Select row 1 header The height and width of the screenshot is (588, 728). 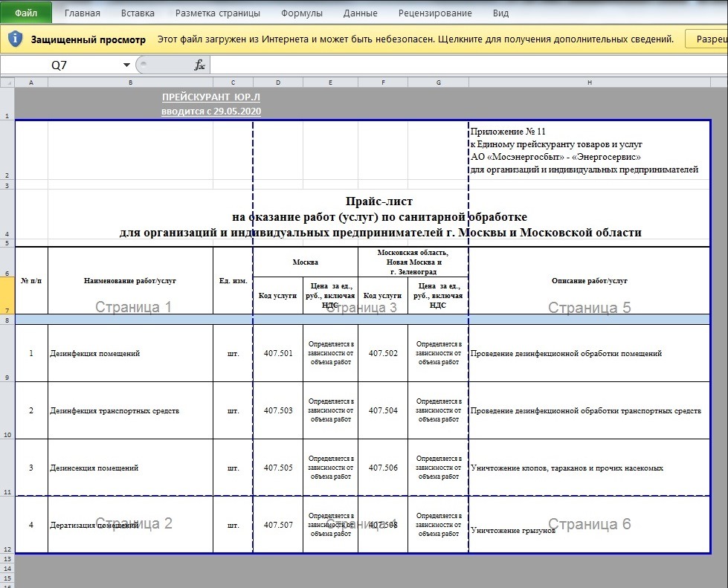[x=7, y=103]
